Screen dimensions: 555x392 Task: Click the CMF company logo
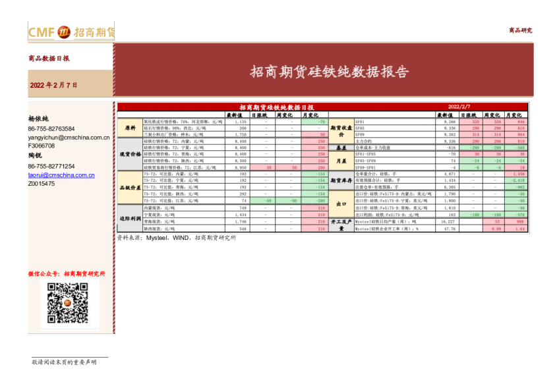[x=71, y=31]
